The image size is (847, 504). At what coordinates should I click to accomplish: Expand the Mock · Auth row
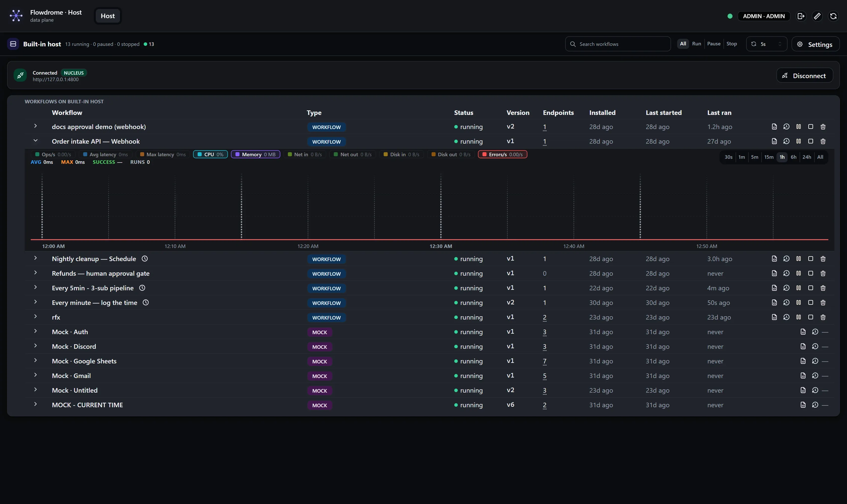[x=35, y=331]
